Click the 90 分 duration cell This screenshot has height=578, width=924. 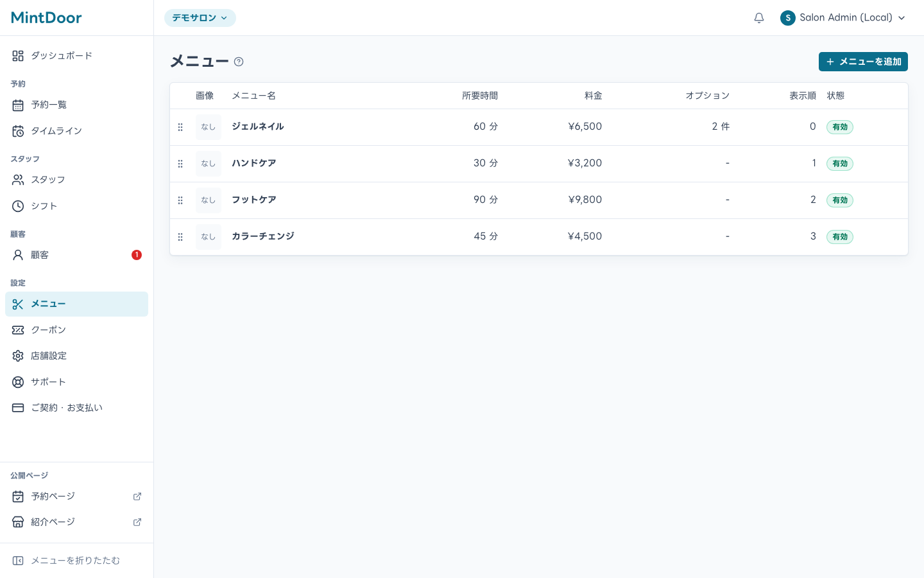pyautogui.click(x=486, y=200)
